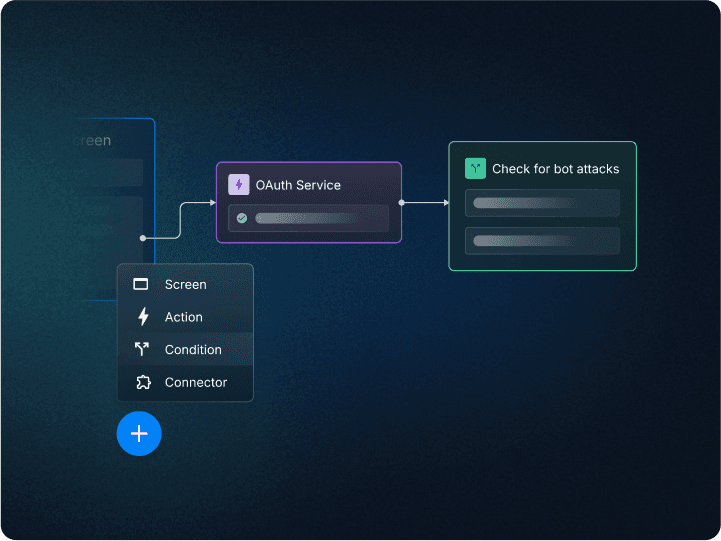
Task: Select the OAuth Service node title
Action: (x=298, y=185)
